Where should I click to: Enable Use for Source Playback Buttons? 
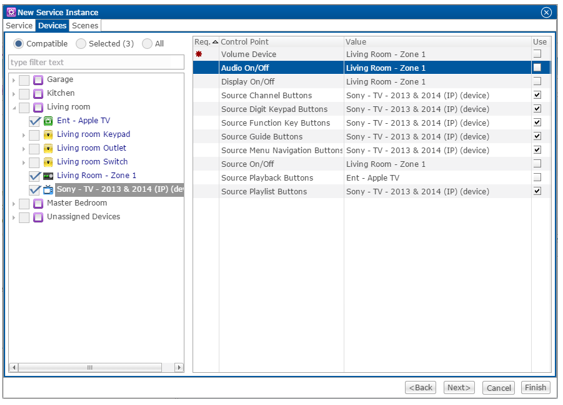pyautogui.click(x=537, y=177)
